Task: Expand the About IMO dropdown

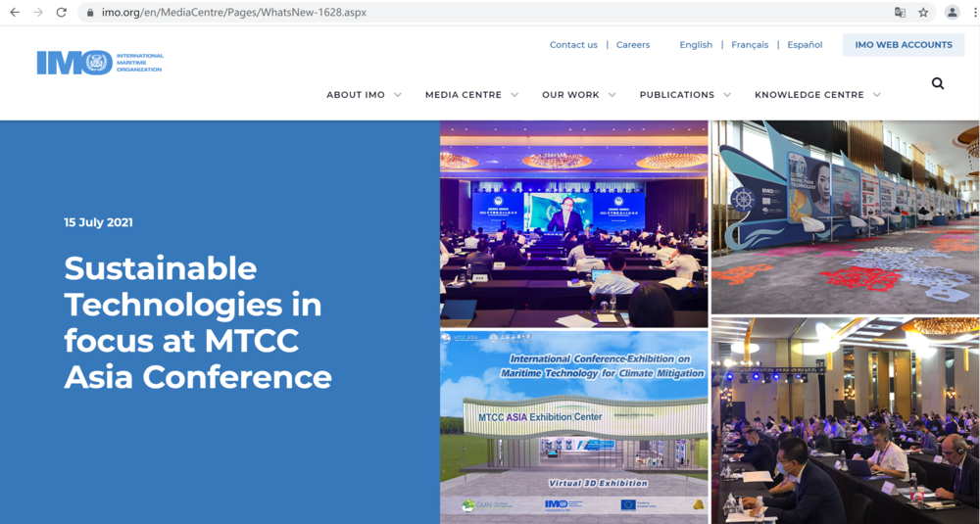Action: [x=364, y=95]
